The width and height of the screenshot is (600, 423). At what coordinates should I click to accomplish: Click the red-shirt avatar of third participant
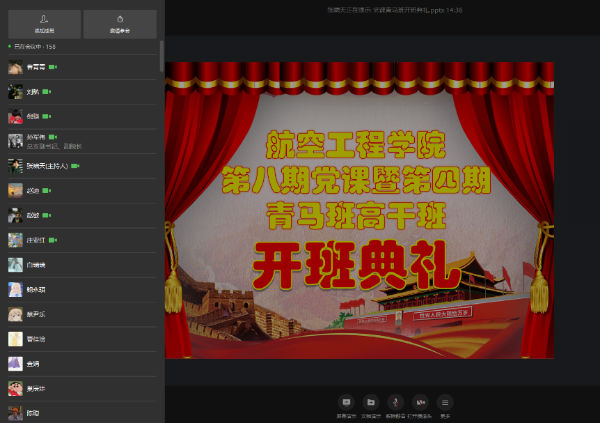15,116
